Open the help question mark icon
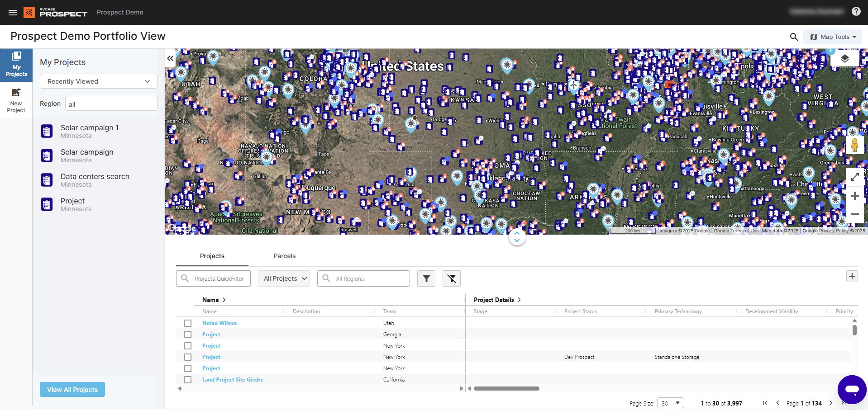 (856, 12)
